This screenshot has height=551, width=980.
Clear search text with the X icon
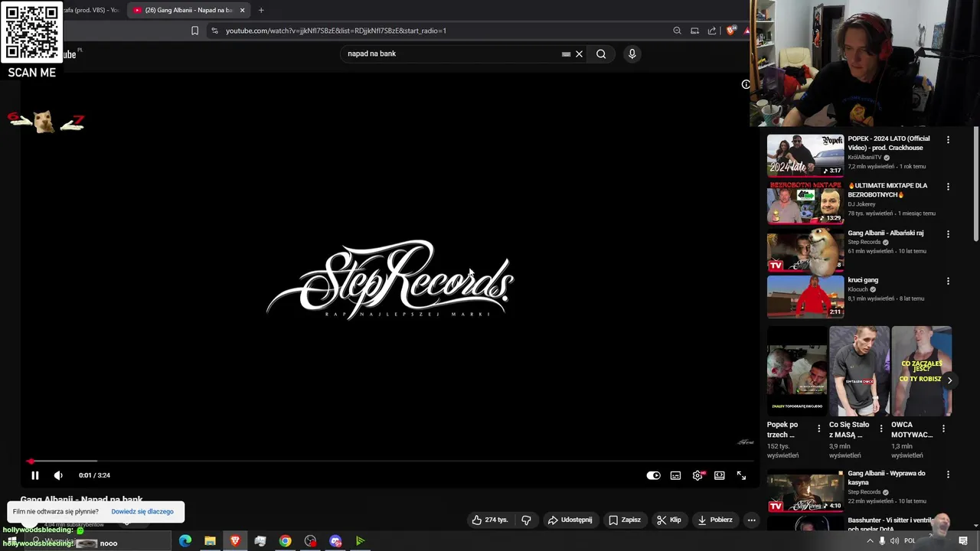click(579, 54)
